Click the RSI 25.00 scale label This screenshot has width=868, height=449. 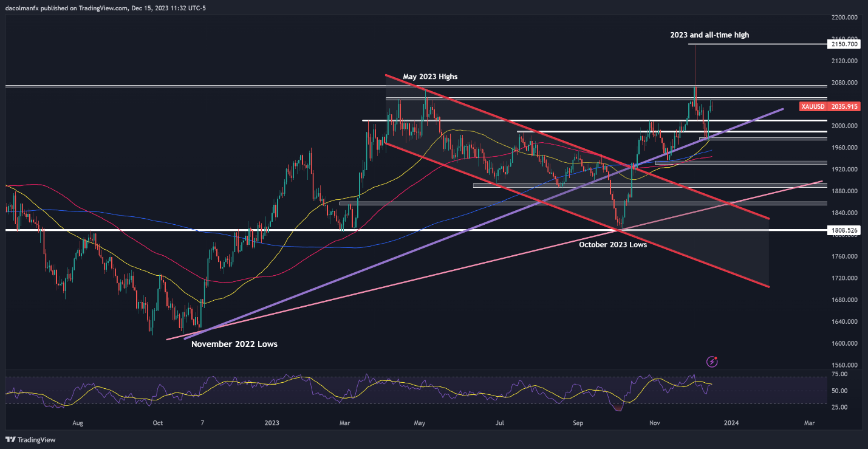tap(839, 406)
